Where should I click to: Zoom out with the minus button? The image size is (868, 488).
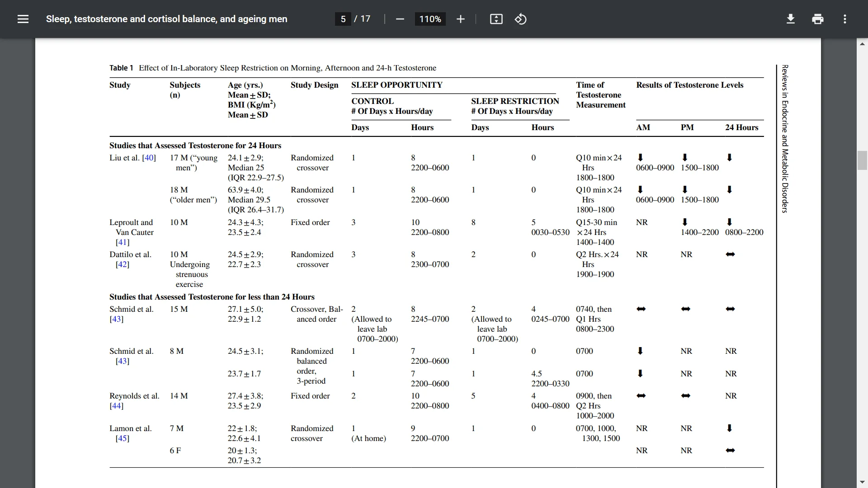tap(400, 19)
